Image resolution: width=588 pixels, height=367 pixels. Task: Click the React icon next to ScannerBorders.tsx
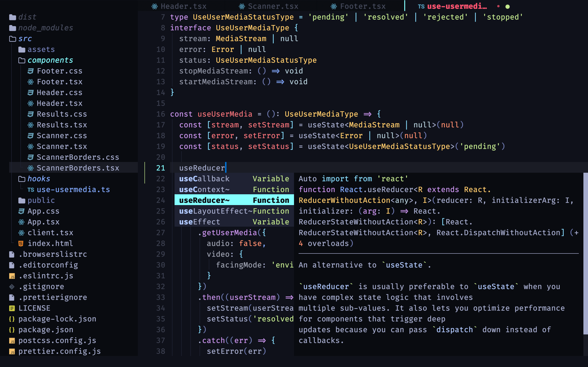[x=31, y=168]
